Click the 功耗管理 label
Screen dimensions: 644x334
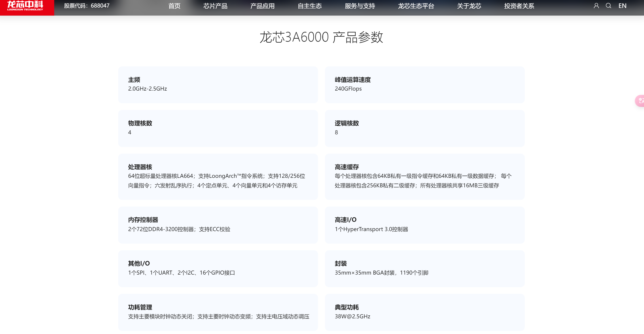140,307
